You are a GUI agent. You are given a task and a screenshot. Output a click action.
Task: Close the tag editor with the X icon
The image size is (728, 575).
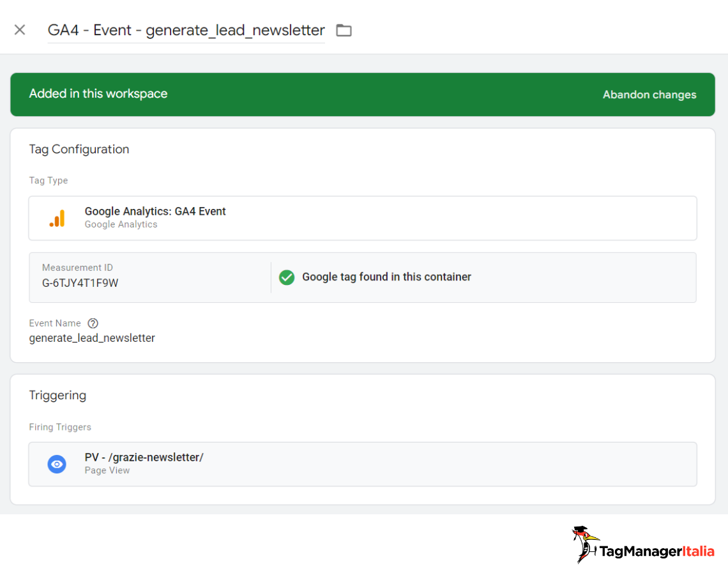pos(20,30)
